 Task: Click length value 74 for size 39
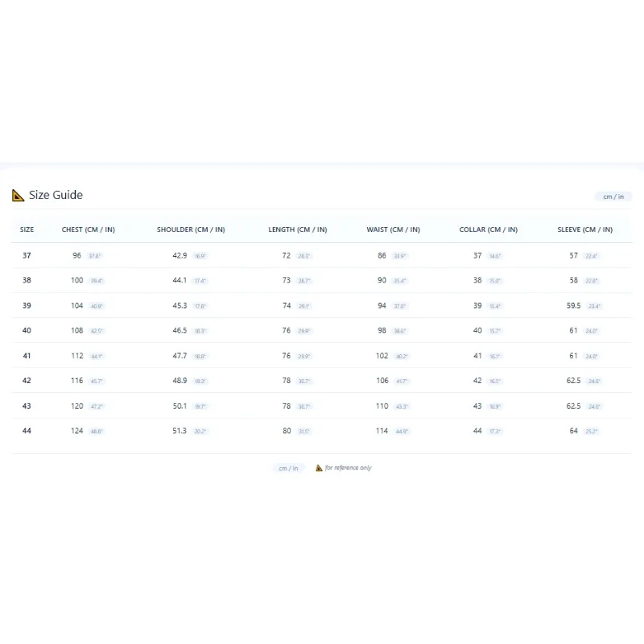[x=287, y=306]
